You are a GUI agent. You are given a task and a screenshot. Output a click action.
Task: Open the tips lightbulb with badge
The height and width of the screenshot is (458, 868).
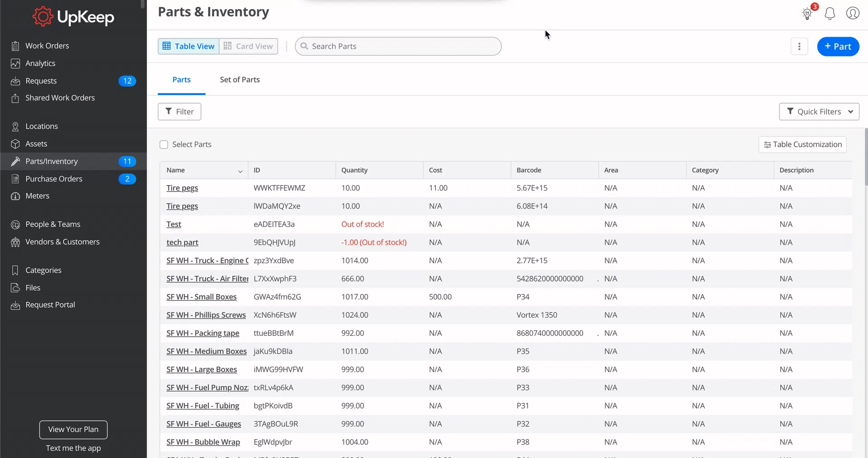pyautogui.click(x=807, y=14)
